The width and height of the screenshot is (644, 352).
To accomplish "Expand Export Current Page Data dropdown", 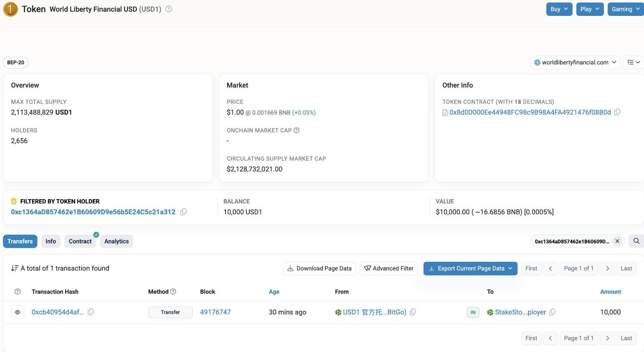I will (x=470, y=268).
